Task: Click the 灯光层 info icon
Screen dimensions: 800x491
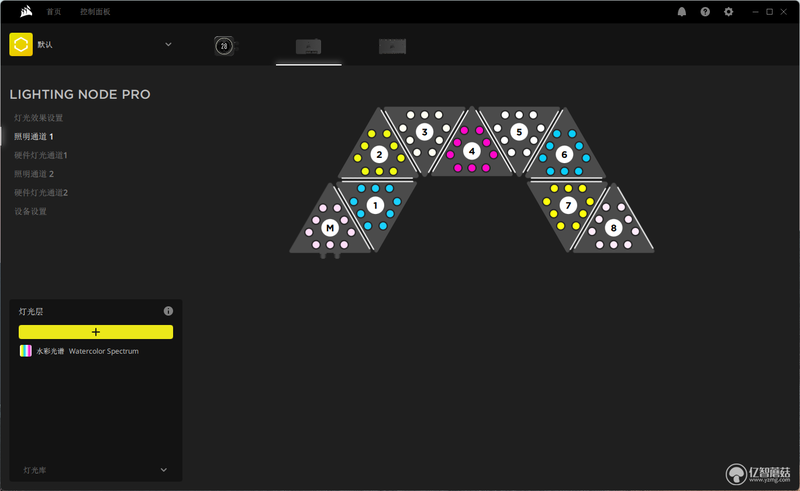Action: [x=168, y=311]
